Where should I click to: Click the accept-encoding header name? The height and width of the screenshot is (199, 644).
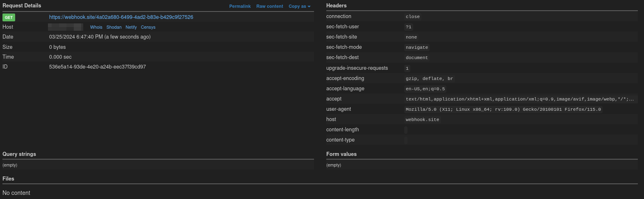pyautogui.click(x=345, y=78)
